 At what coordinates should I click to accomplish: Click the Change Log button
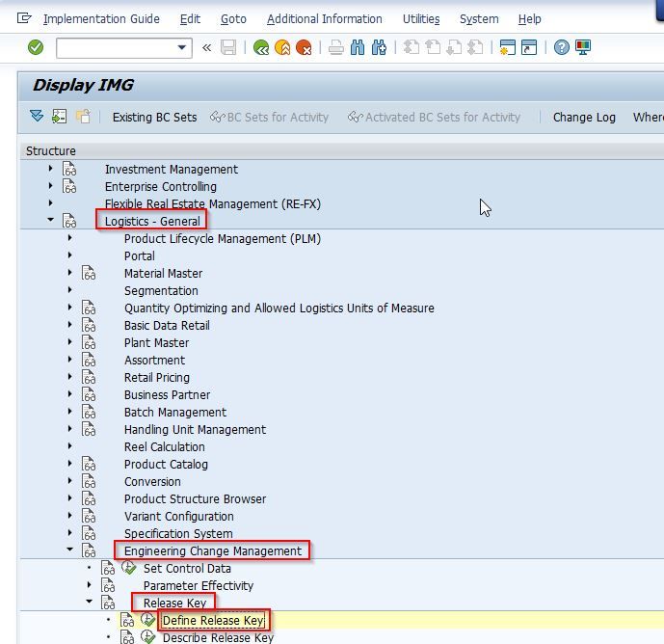coord(584,118)
